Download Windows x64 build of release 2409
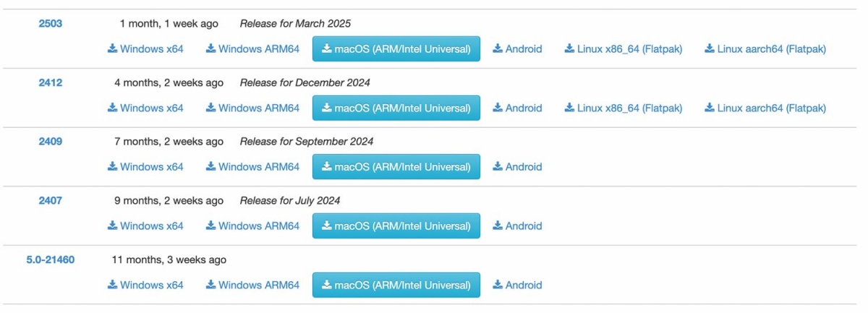868x313 pixels. coord(145,167)
